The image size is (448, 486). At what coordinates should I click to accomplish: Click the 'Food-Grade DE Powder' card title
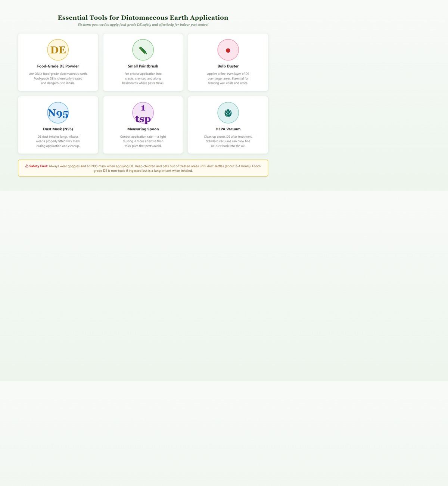click(x=58, y=66)
